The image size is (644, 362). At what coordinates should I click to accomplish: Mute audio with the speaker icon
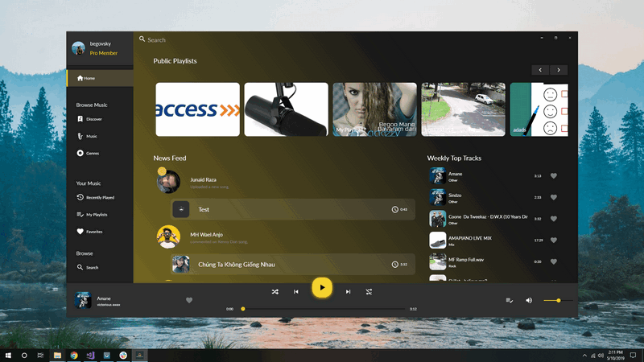529,300
